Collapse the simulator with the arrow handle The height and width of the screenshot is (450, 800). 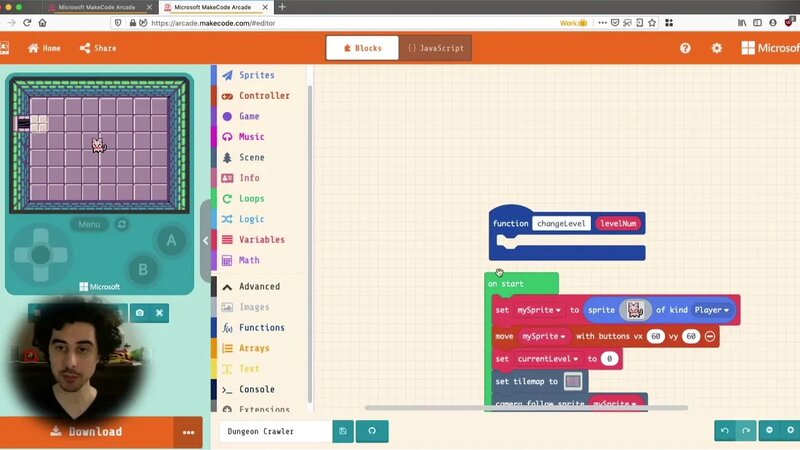point(205,241)
